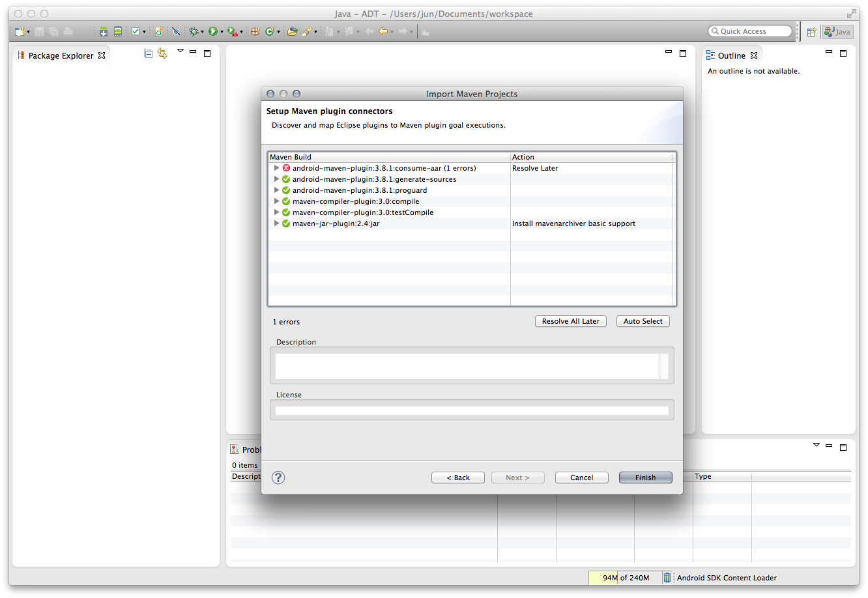The width and height of the screenshot is (868, 598).
Task: Click the Action column header
Action: click(592, 157)
